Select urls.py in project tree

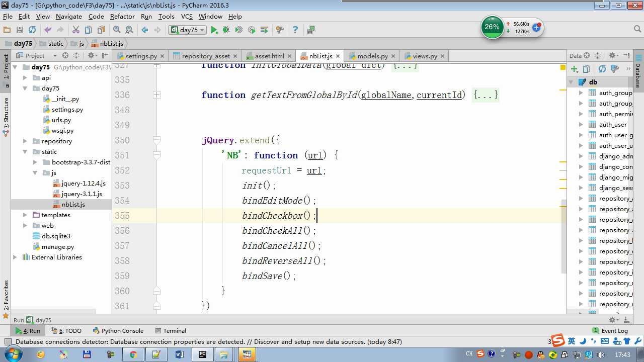coord(61,120)
